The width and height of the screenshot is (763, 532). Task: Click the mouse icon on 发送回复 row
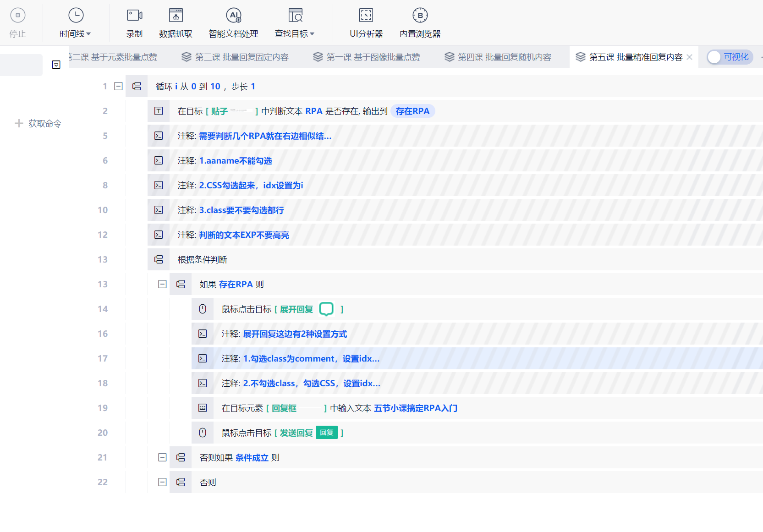coord(203,433)
